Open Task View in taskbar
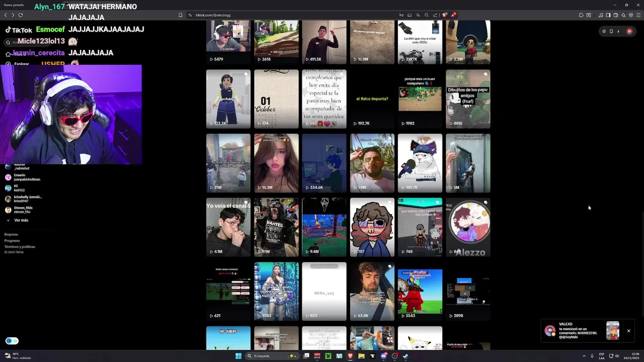This screenshot has height=362, width=644. coord(306,356)
